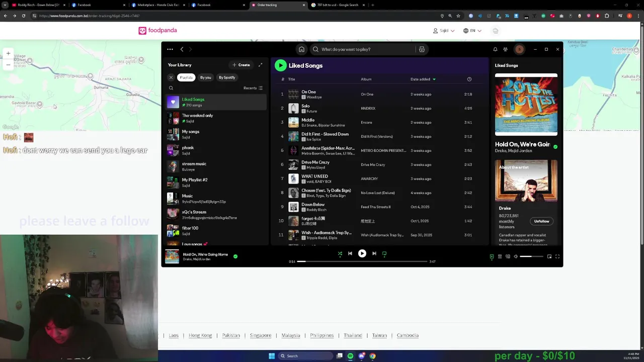Open the Singapore country link

tap(261, 335)
